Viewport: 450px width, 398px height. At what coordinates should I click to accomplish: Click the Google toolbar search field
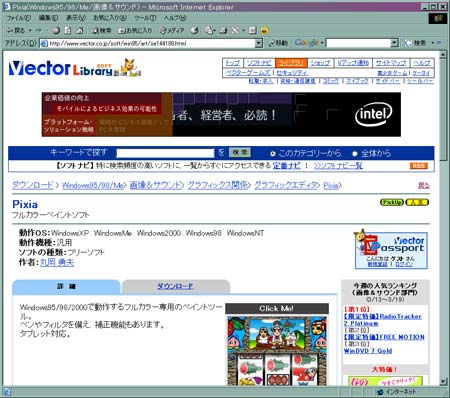(x=358, y=43)
